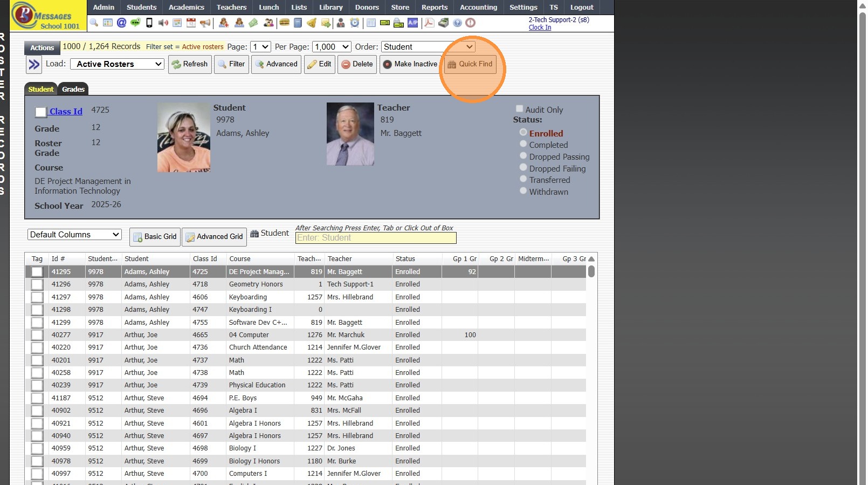Open the Actions menu button
This screenshot has height=485, width=868.
[42, 47]
